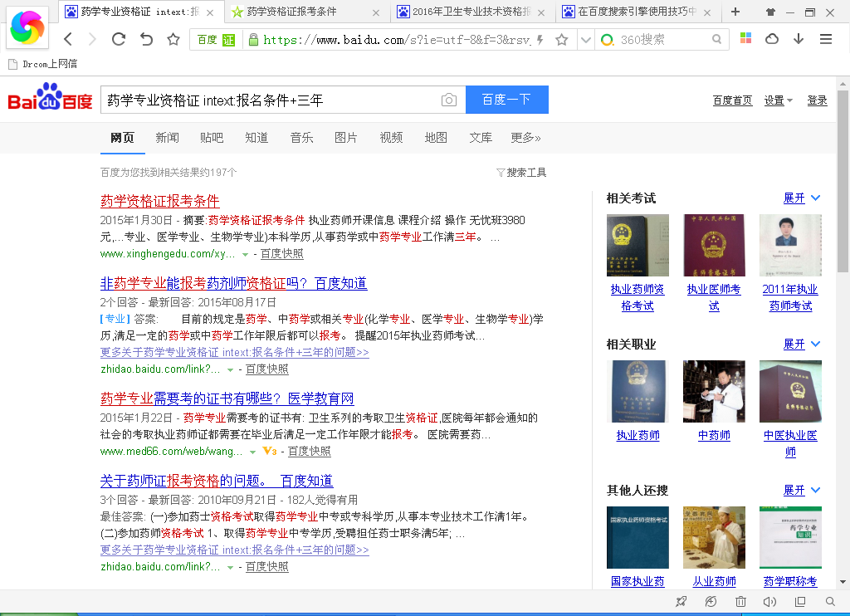Click the camera image-search icon
Image resolution: width=850 pixels, height=616 pixels.
pyautogui.click(x=449, y=100)
